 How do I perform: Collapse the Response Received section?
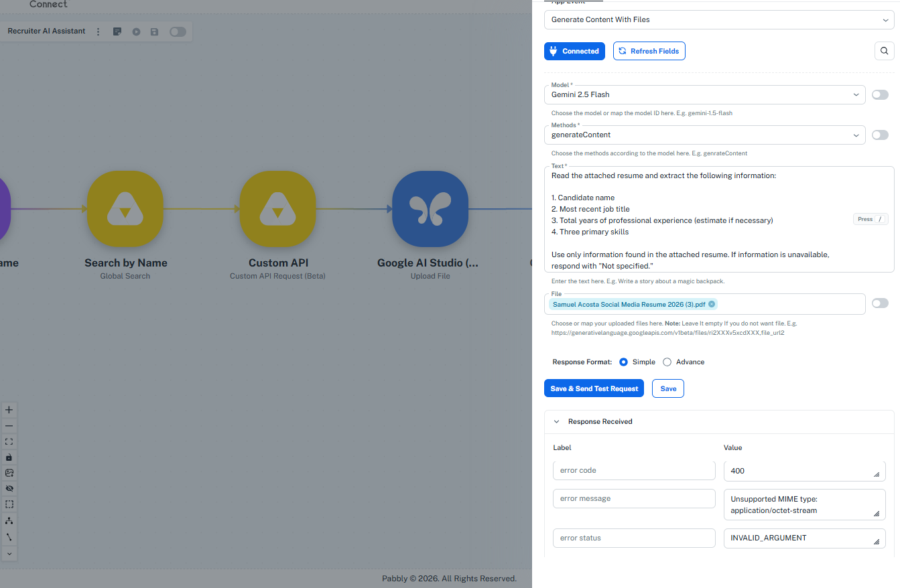tap(556, 422)
